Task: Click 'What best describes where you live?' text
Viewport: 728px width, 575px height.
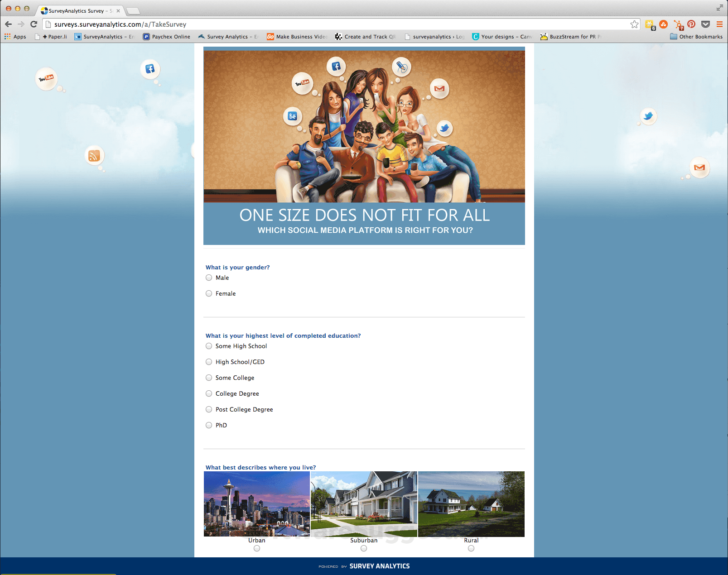Action: (260, 467)
